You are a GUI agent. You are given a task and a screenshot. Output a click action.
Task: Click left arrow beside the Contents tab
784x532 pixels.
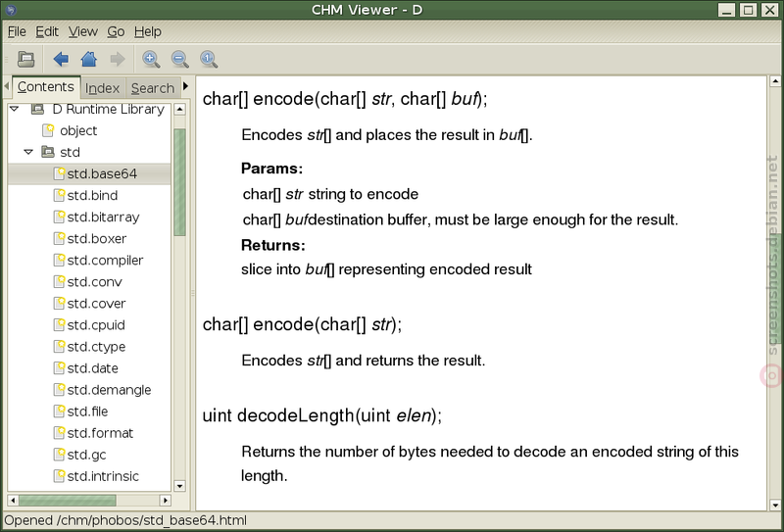7,86
